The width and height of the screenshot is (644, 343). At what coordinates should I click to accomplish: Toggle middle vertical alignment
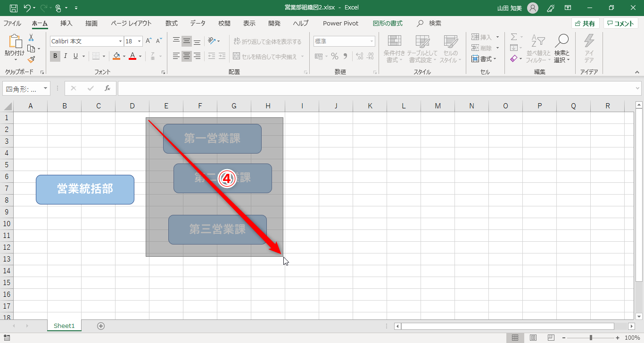pyautogui.click(x=187, y=41)
